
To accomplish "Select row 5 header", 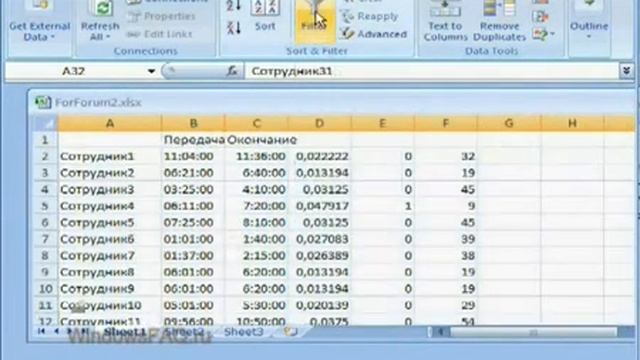I will pyautogui.click(x=45, y=206).
